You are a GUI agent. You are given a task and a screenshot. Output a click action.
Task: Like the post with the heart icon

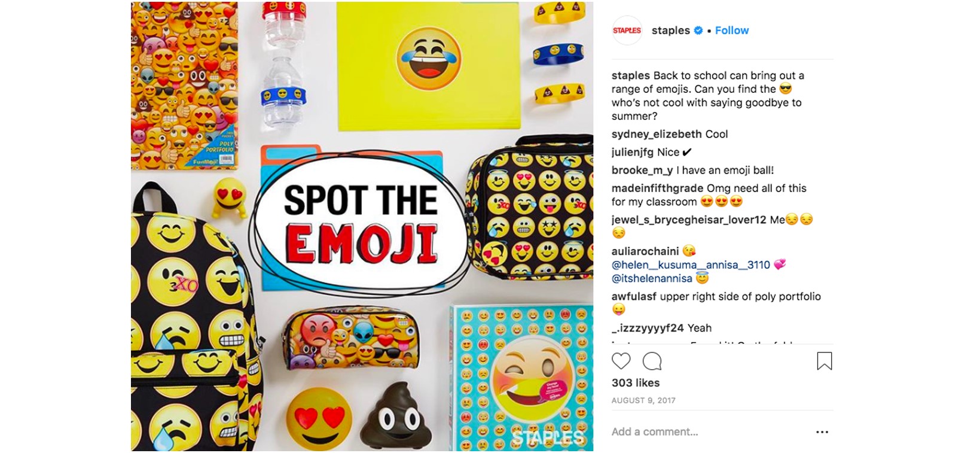pos(621,361)
